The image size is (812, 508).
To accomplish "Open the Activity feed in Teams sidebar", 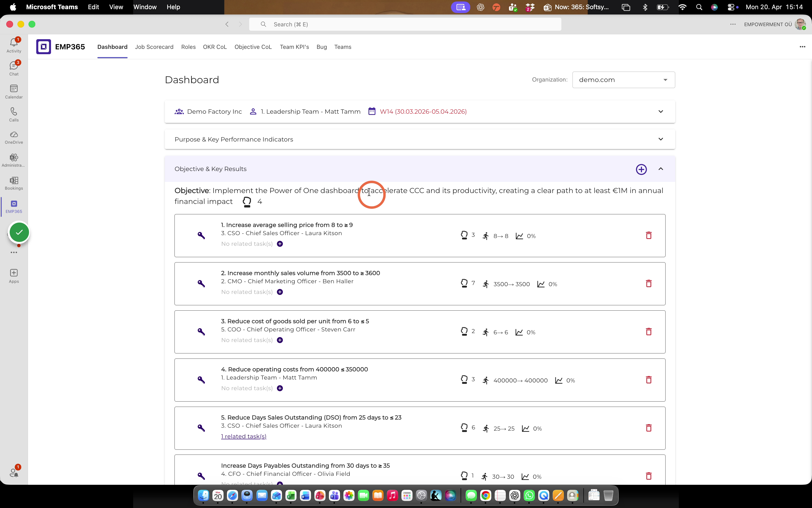I will pyautogui.click(x=14, y=45).
